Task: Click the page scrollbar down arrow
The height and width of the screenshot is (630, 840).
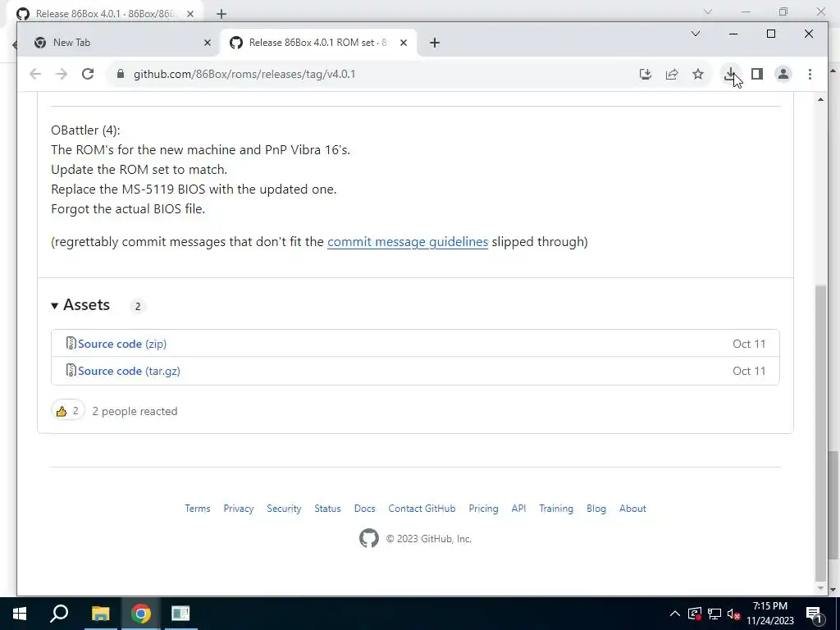Action: coord(820,588)
